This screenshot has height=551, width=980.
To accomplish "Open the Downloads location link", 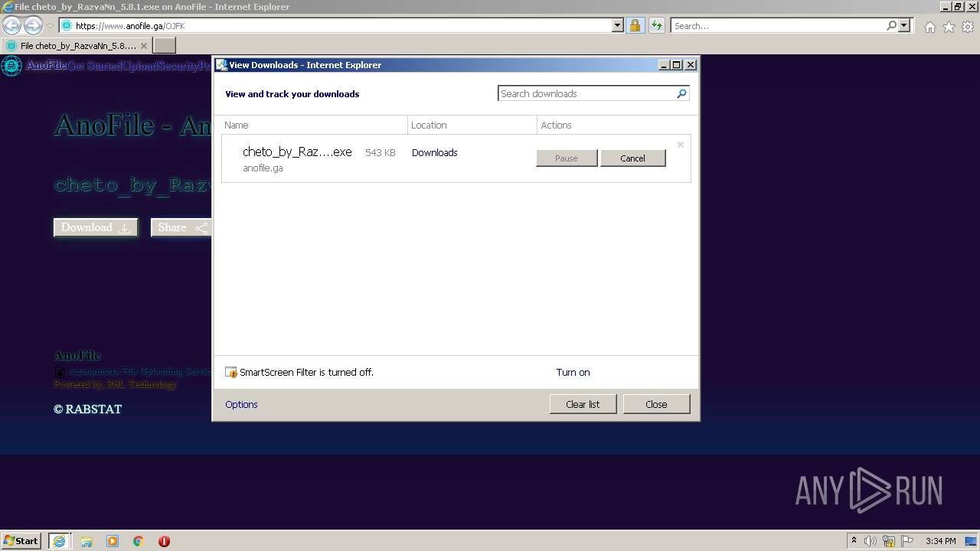I will click(x=434, y=152).
